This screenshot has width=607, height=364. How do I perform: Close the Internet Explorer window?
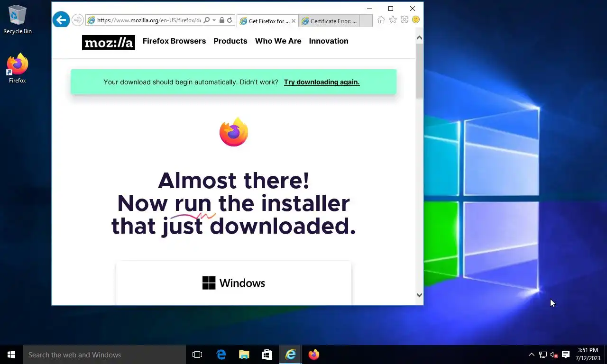point(413,9)
